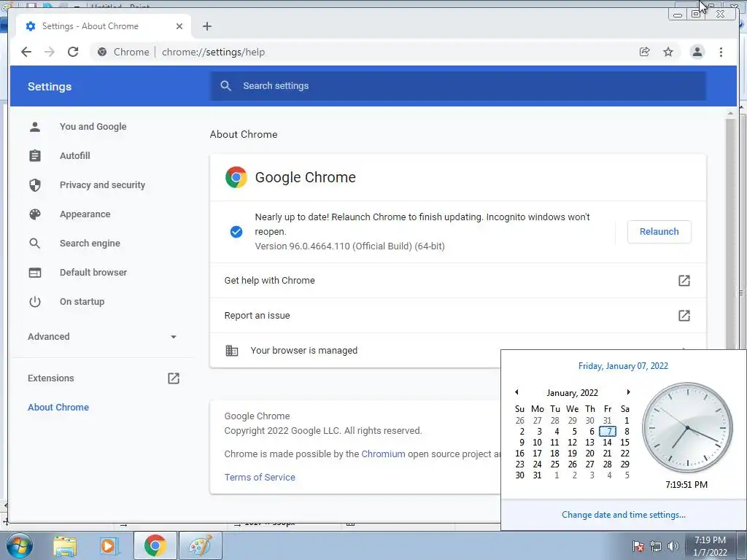This screenshot has width=747, height=560.
Task: Click the Chrome site info chip in address bar
Action: coord(123,52)
